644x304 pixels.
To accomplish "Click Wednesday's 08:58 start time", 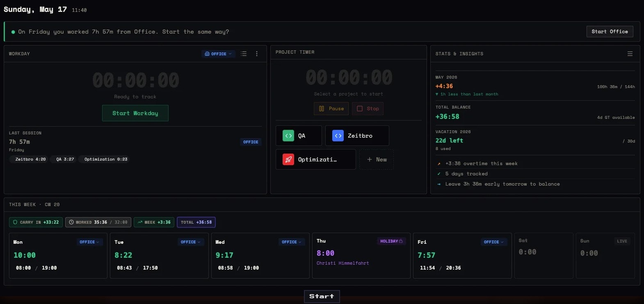I will 225,268.
